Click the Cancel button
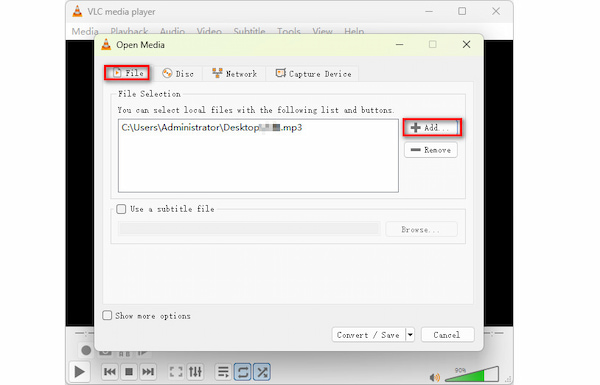Screen dimensions: 600x385 point(447,335)
